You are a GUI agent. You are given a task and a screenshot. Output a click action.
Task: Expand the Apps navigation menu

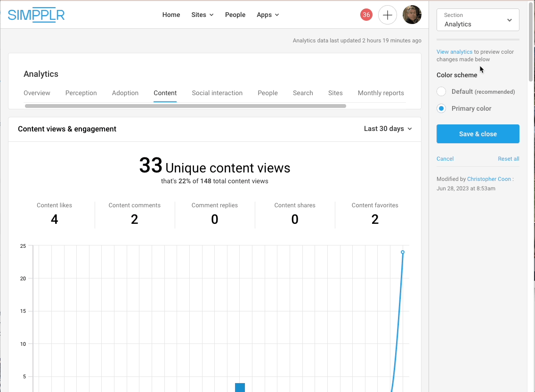(x=267, y=15)
